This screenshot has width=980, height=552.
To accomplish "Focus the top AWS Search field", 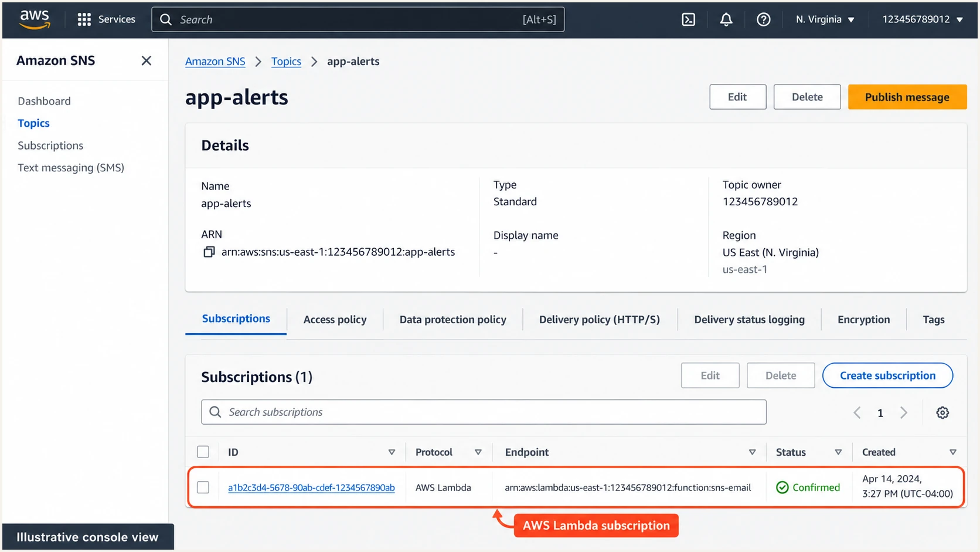I will coord(358,19).
